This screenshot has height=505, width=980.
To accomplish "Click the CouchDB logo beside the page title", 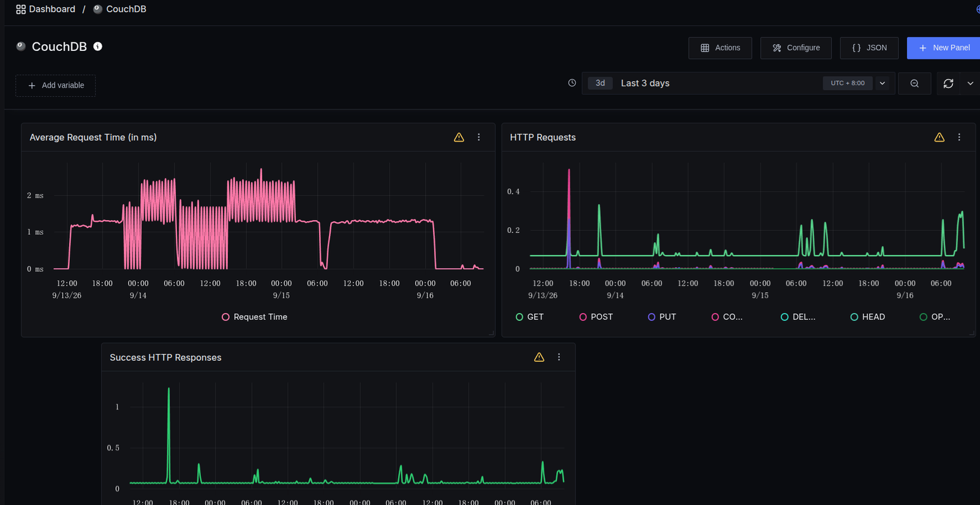I will [21, 47].
